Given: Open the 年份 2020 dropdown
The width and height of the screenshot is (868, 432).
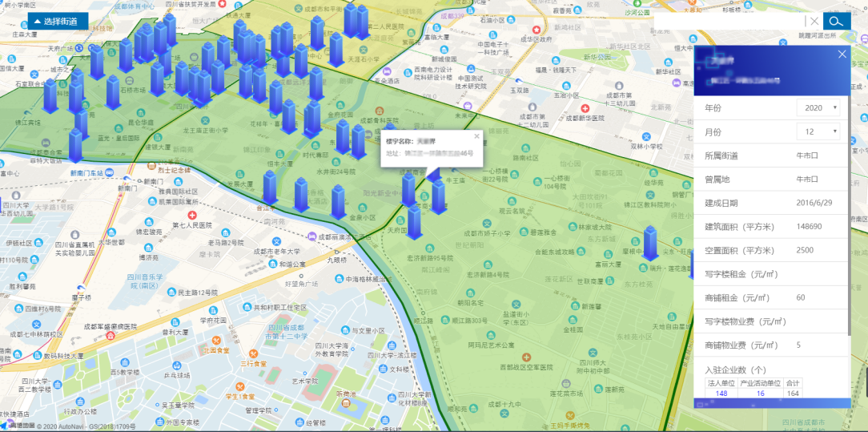Looking at the screenshot, I should 818,107.
